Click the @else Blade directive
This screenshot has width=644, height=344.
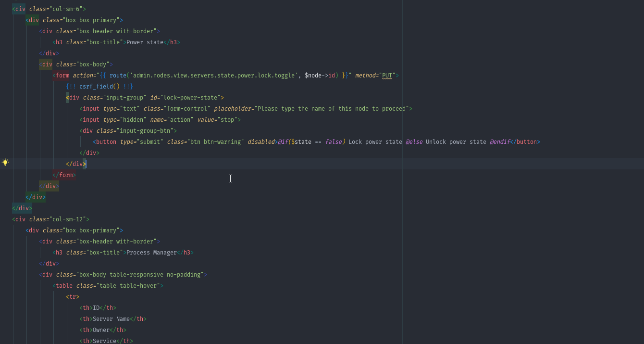(414, 142)
